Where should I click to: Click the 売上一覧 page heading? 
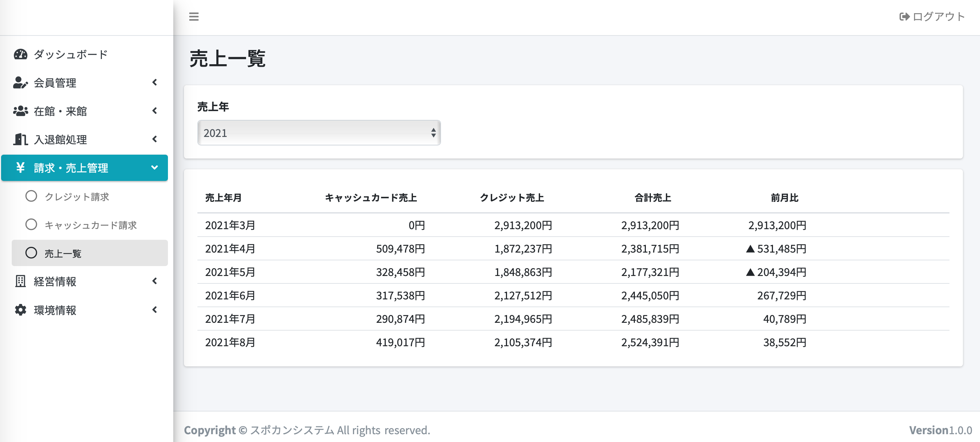(x=228, y=59)
